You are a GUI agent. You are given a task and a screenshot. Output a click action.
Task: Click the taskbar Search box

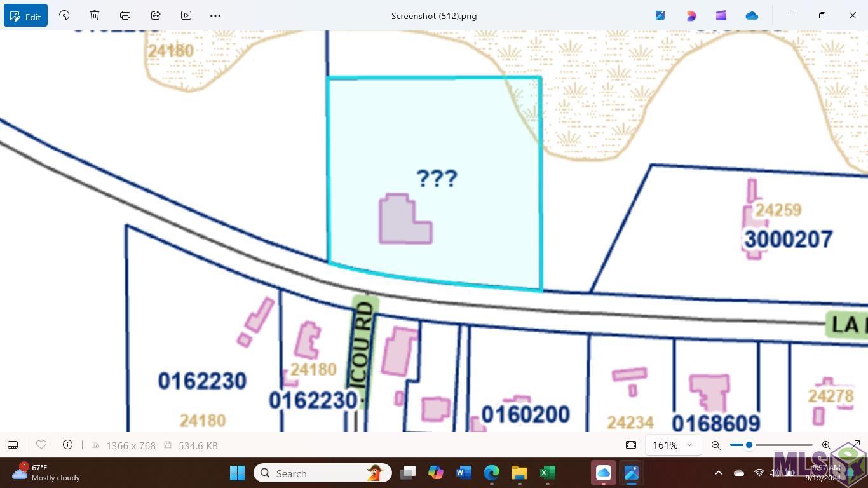323,473
